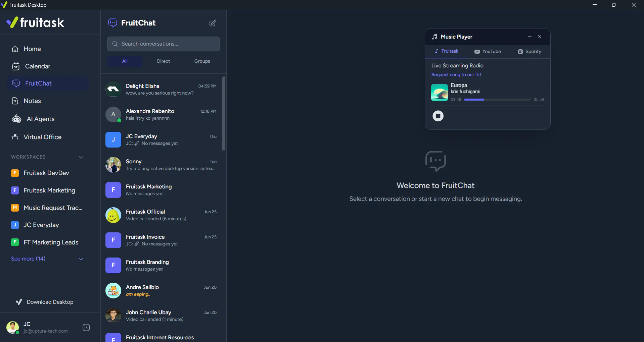Open Fruitask Marketing workspace in sidebar
Image resolution: width=644 pixels, height=342 pixels.
click(x=48, y=190)
